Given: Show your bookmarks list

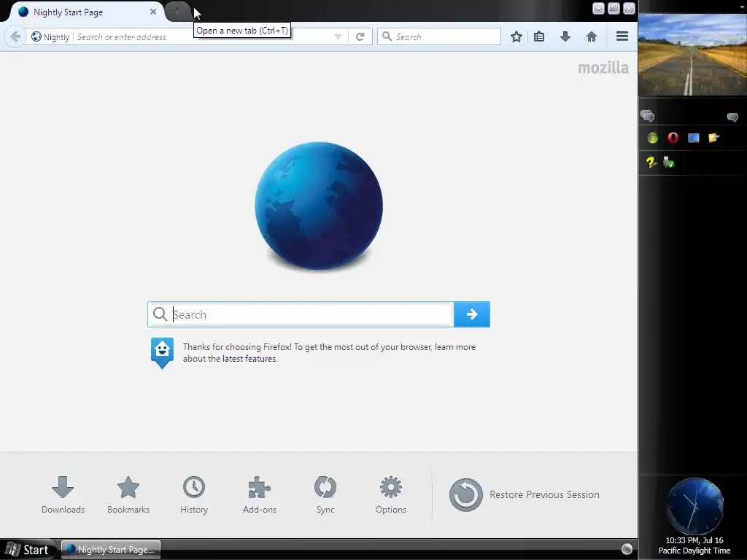Looking at the screenshot, I should pyautogui.click(x=539, y=36).
